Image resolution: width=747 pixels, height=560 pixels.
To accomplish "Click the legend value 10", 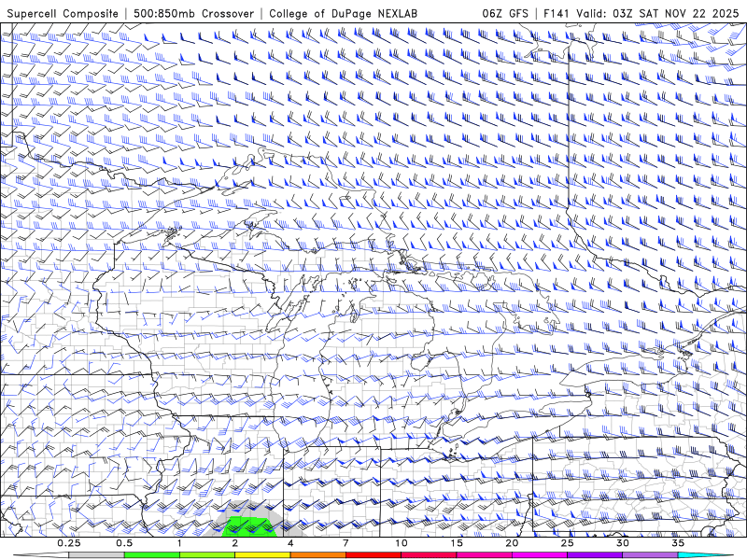I will point(402,543).
